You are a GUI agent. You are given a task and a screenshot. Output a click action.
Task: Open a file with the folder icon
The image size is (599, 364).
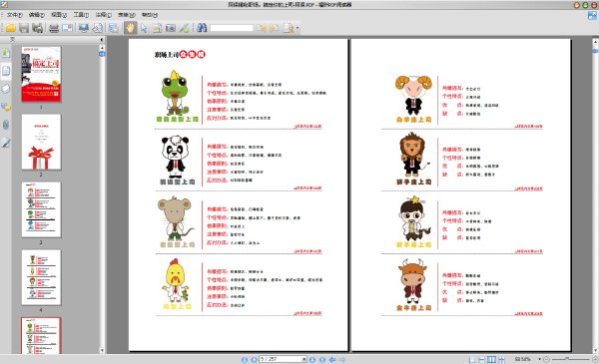coord(10,28)
